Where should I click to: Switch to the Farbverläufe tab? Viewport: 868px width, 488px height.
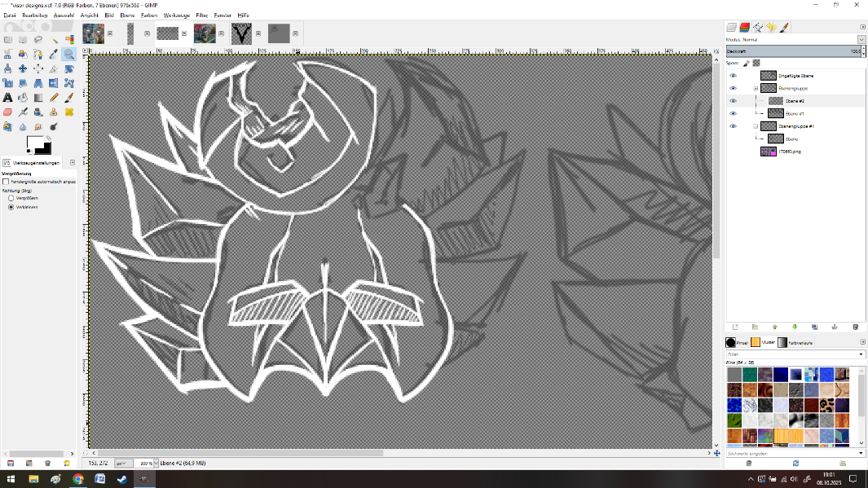pos(797,343)
